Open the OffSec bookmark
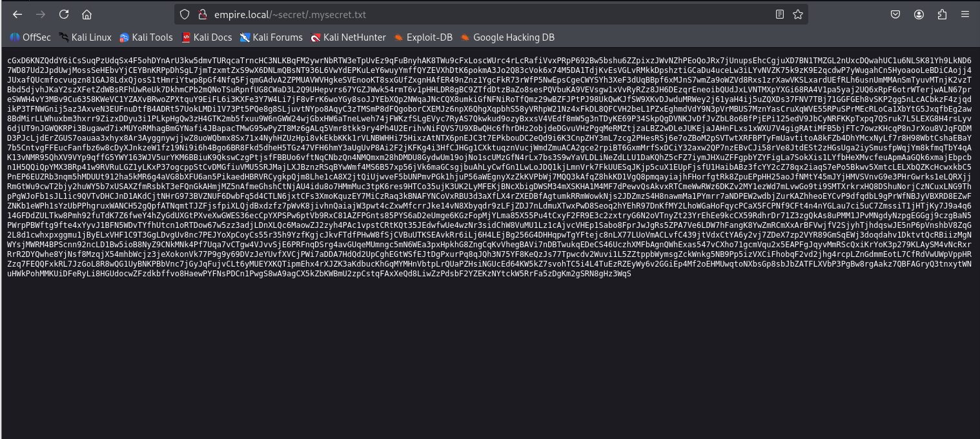 tap(30, 37)
